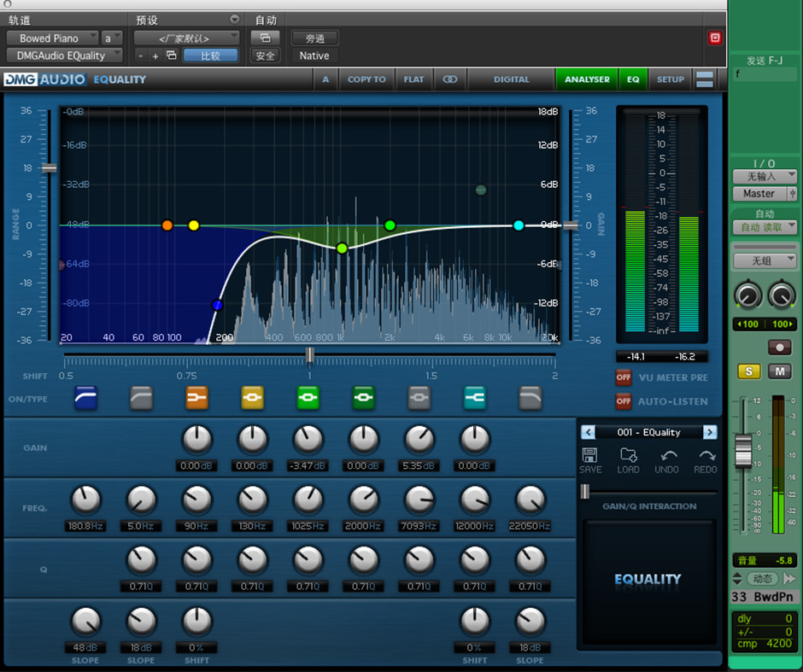Viewport: 803px width, 672px height.
Task: Click the DIGITAL mode button
Action: tap(511, 79)
